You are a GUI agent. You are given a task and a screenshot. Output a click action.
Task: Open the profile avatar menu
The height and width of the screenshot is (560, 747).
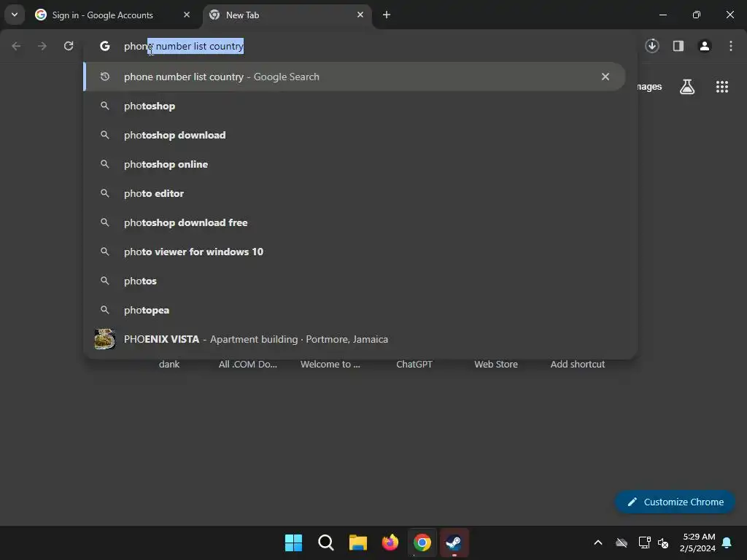coord(704,46)
